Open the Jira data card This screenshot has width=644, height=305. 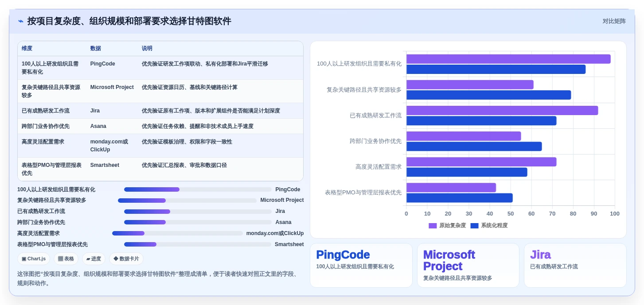coord(575,265)
